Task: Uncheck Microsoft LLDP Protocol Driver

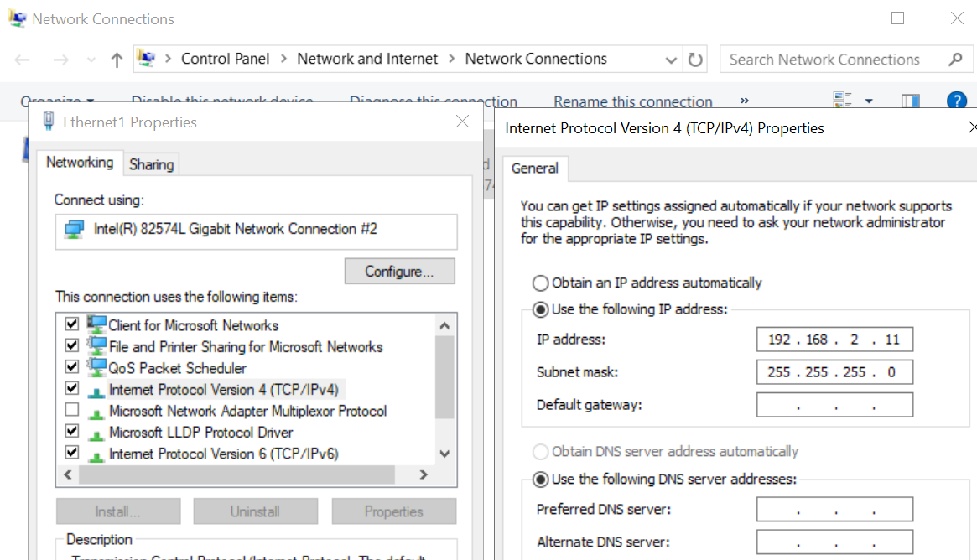Action: 71,430
